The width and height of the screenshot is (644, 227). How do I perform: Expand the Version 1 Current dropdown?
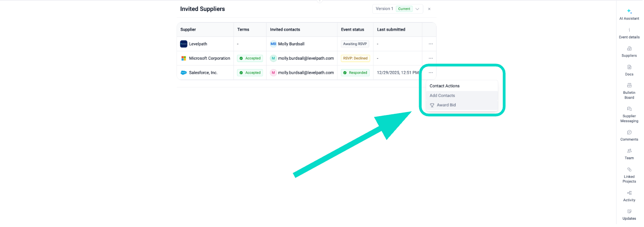click(x=397, y=9)
